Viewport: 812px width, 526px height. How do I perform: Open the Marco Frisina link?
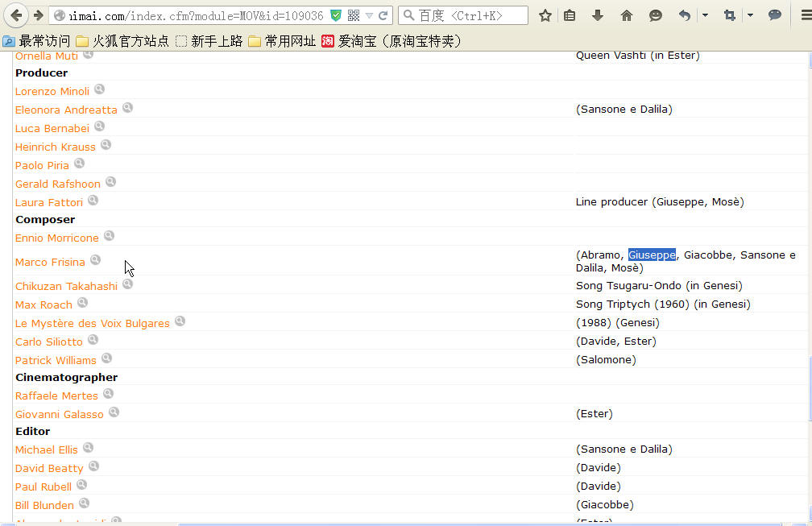(x=50, y=263)
